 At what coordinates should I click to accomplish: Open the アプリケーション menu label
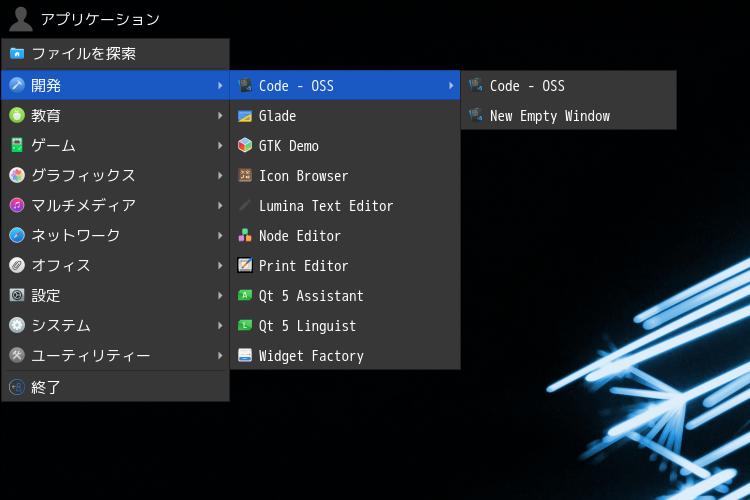coord(100,19)
